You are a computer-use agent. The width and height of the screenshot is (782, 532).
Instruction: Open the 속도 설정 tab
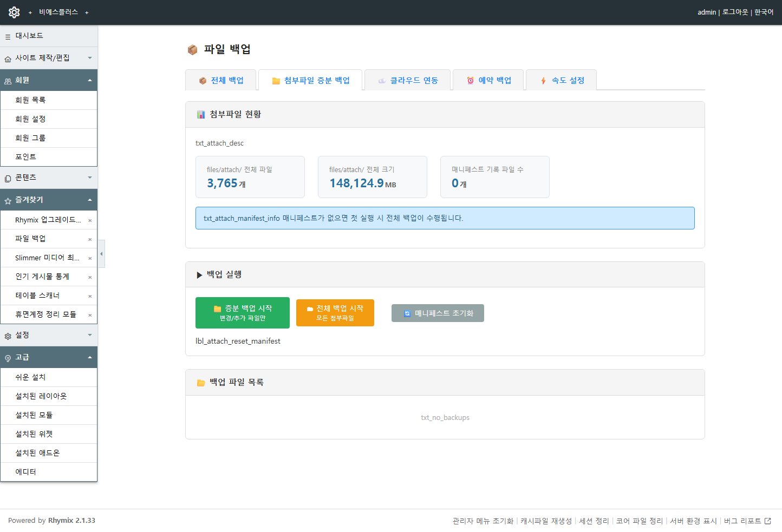click(x=562, y=80)
